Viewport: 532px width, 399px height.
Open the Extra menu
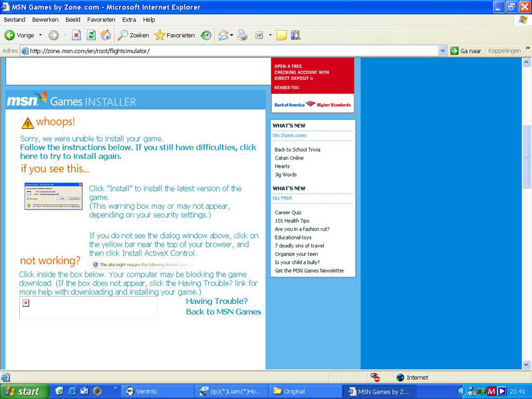[129, 20]
